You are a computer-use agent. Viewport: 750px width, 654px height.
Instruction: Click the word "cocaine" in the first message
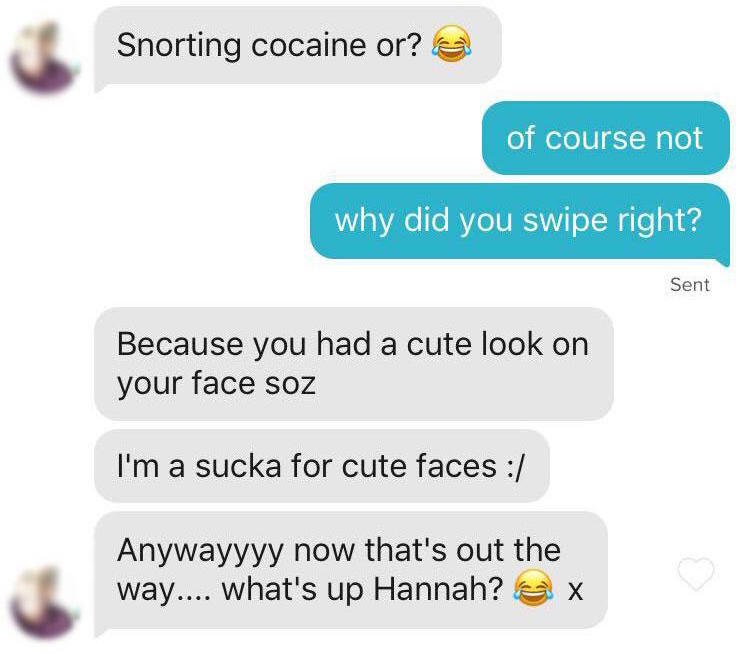tap(309, 45)
